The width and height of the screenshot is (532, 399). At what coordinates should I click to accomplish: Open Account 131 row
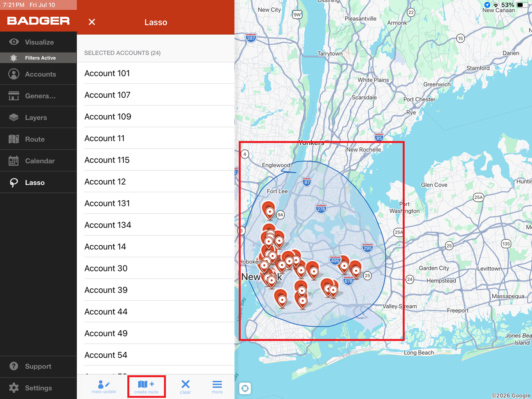click(x=156, y=203)
